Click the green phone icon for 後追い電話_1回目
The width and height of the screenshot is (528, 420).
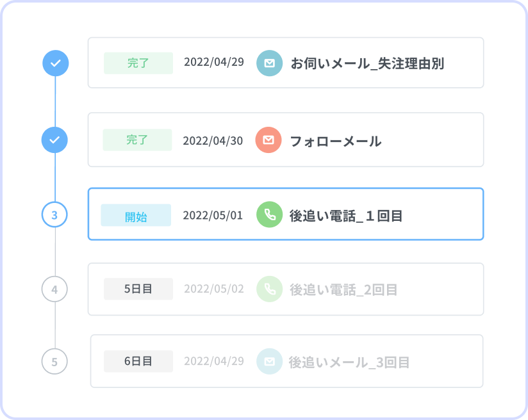[x=269, y=214]
